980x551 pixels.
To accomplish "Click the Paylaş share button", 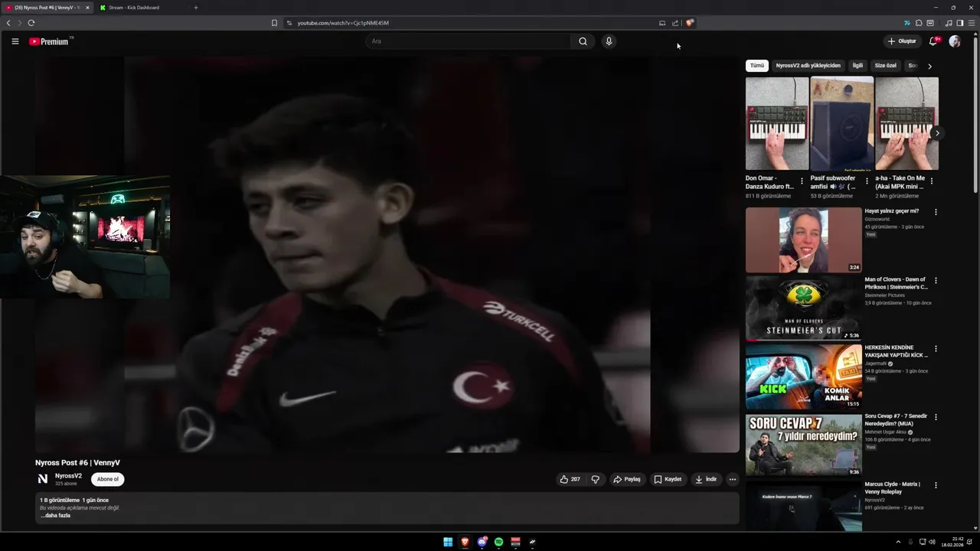I will (626, 479).
